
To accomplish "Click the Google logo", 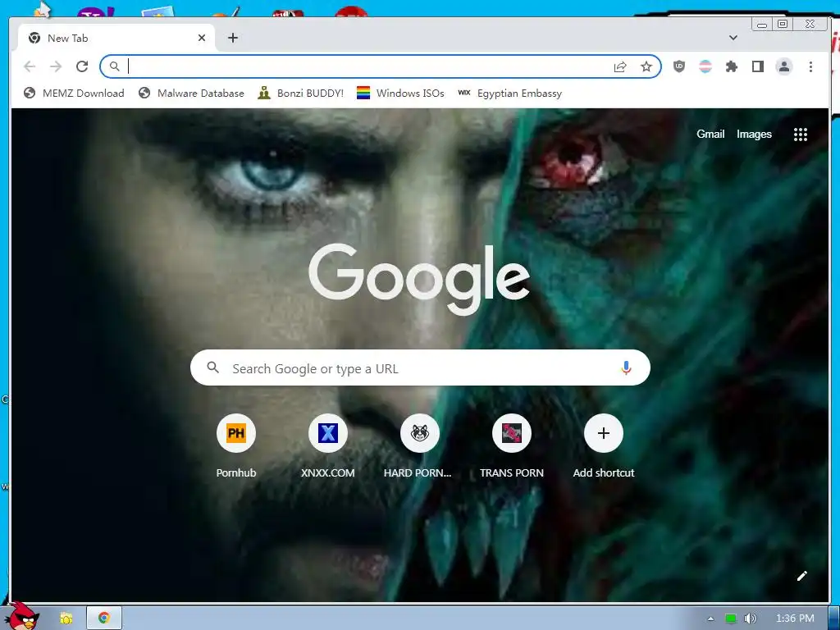I will 419,280.
